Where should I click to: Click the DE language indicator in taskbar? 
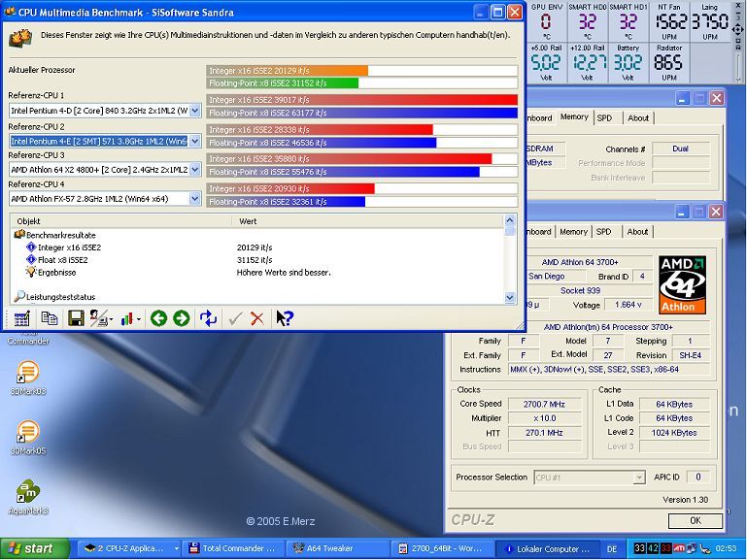tap(612, 548)
